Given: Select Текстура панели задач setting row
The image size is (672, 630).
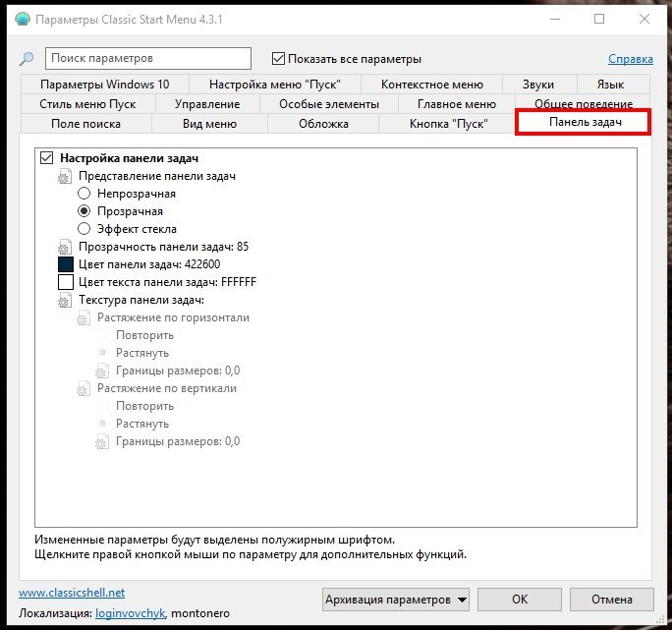Looking at the screenshot, I should pyautogui.click(x=141, y=300).
